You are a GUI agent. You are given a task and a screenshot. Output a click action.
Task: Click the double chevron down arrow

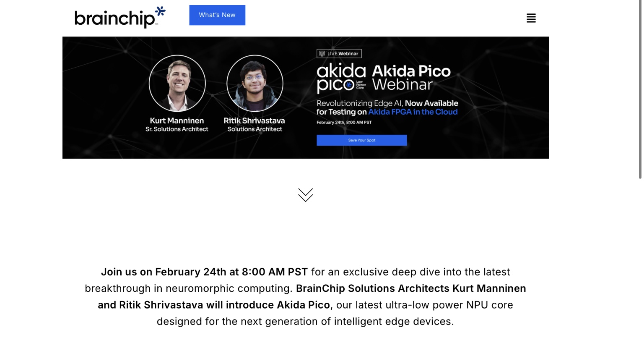point(305,195)
